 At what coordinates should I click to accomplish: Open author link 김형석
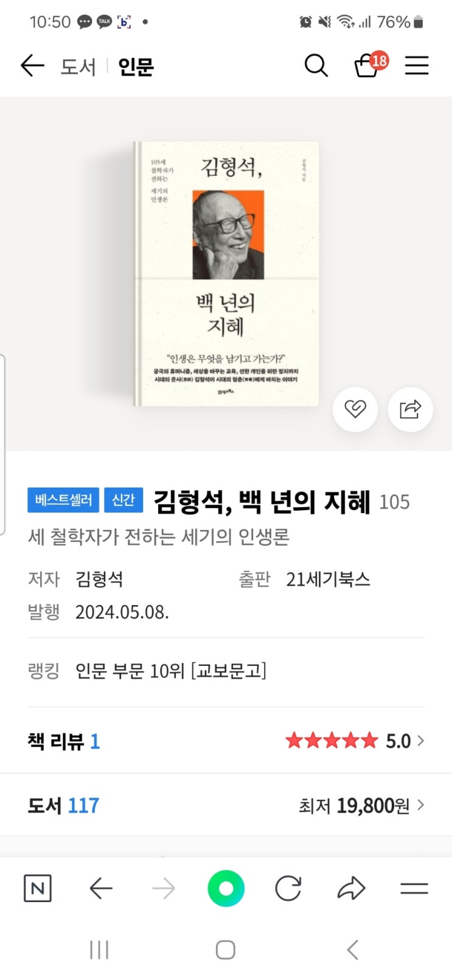click(99, 579)
